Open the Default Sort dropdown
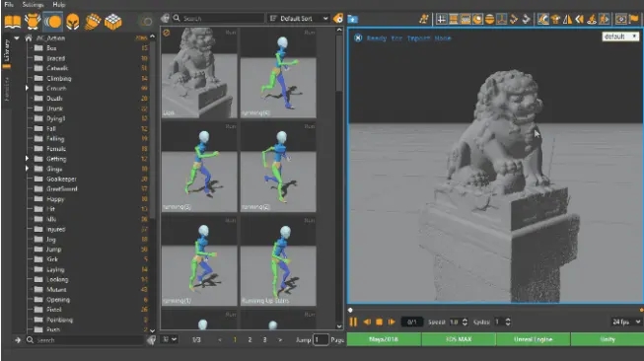Image resolution: width=644 pixels, height=361 pixels. (299, 19)
